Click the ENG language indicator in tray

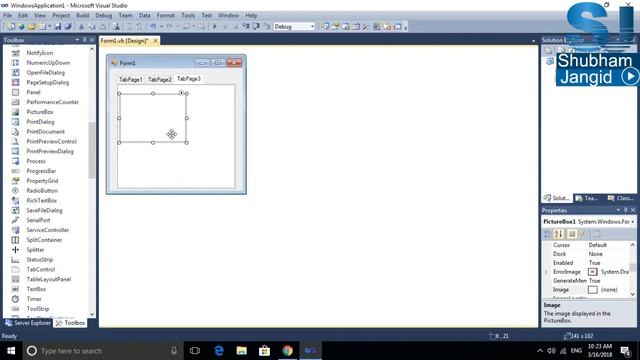click(x=576, y=351)
